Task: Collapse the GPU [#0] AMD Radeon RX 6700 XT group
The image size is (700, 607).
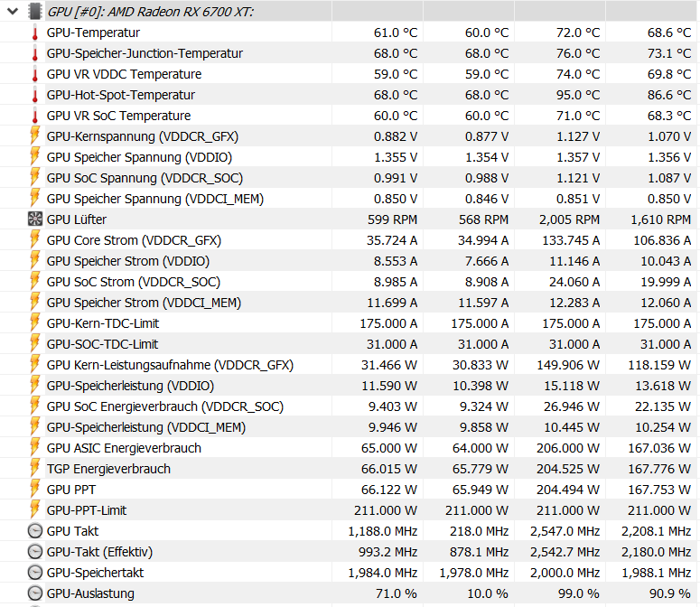Action: coord(13,12)
